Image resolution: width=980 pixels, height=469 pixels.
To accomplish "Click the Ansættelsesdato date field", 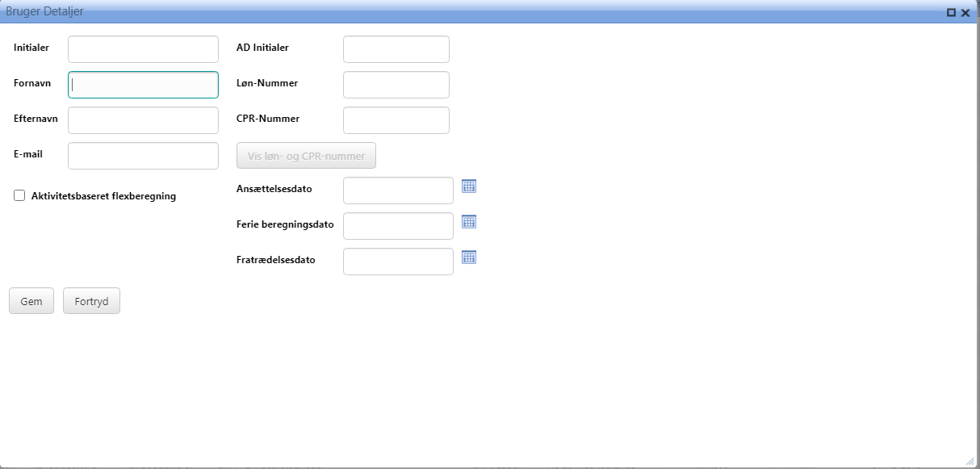I will (x=398, y=191).
